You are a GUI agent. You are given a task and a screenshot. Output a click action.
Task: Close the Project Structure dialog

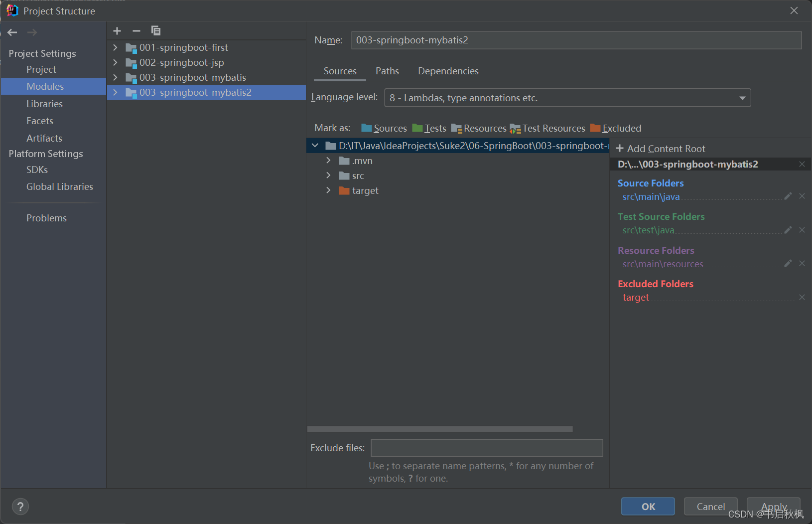794,10
